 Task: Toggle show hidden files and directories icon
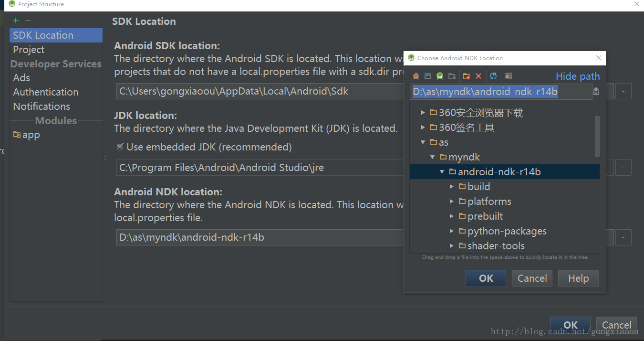[508, 76]
